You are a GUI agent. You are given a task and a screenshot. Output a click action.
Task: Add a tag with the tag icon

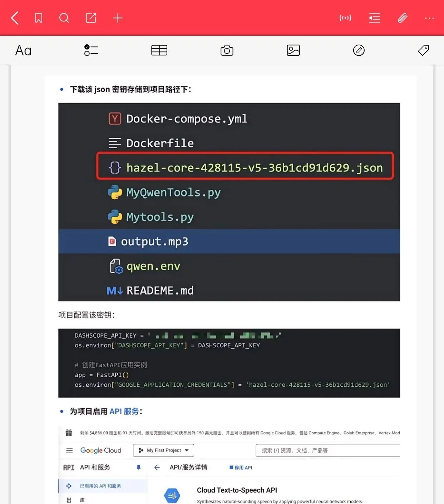coord(423,50)
